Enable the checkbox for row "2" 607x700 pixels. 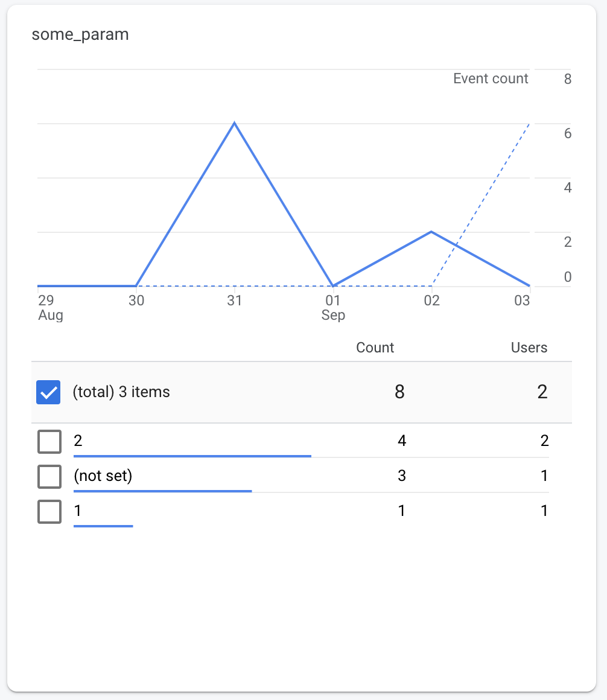pyautogui.click(x=49, y=441)
